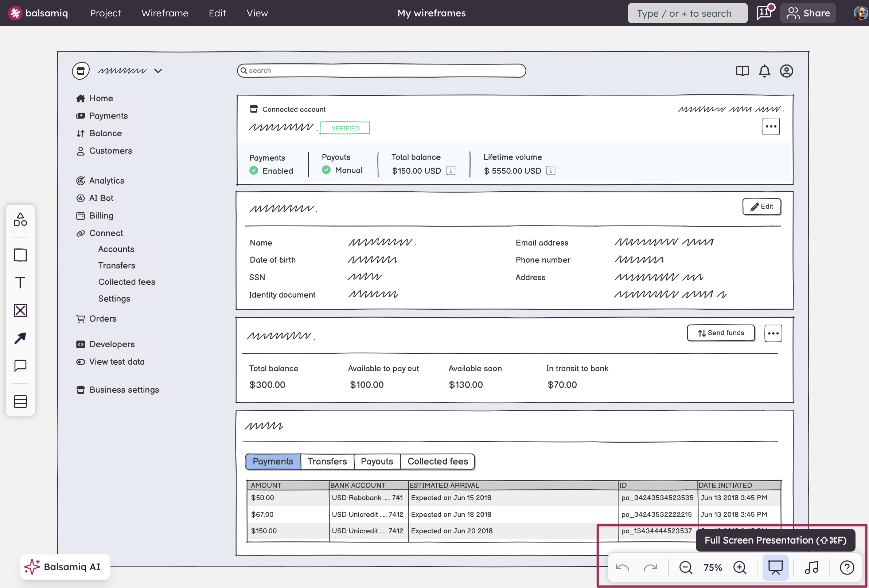Open Connect in the sidebar
The height and width of the screenshot is (588, 869).
[99, 233]
